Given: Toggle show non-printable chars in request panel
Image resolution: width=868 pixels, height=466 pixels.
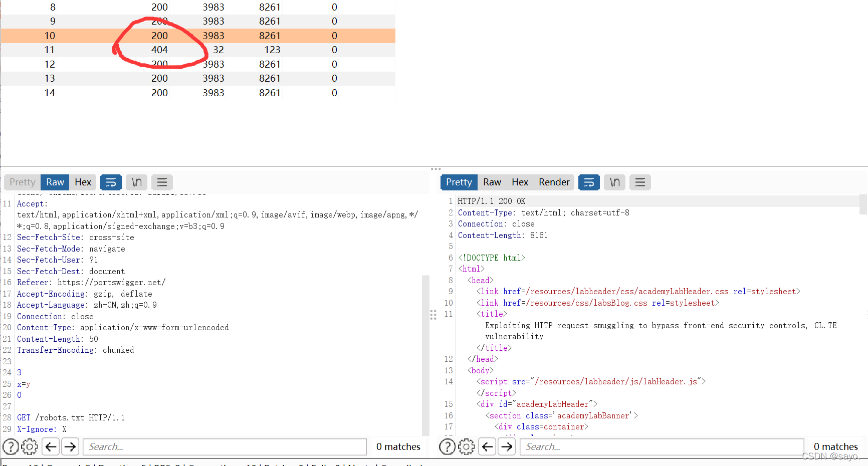Looking at the screenshot, I should pyautogui.click(x=137, y=182).
